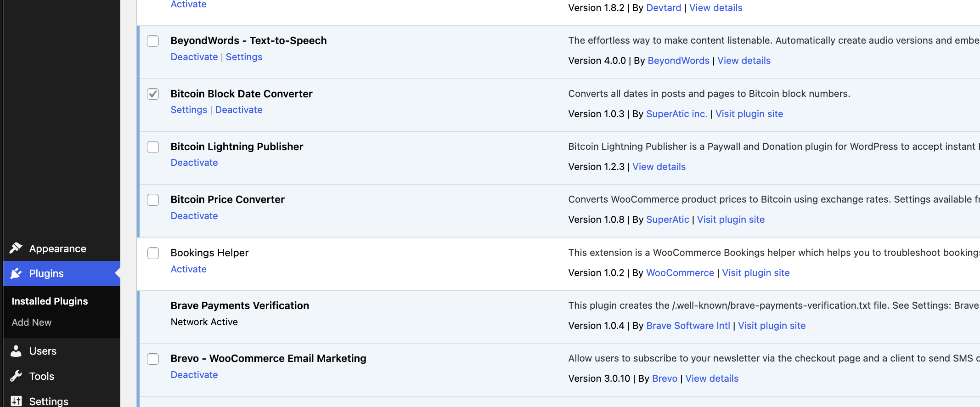This screenshot has height=407, width=980.
Task: Check the BeyondWords Text-to-Speech checkbox
Action: coord(153,41)
